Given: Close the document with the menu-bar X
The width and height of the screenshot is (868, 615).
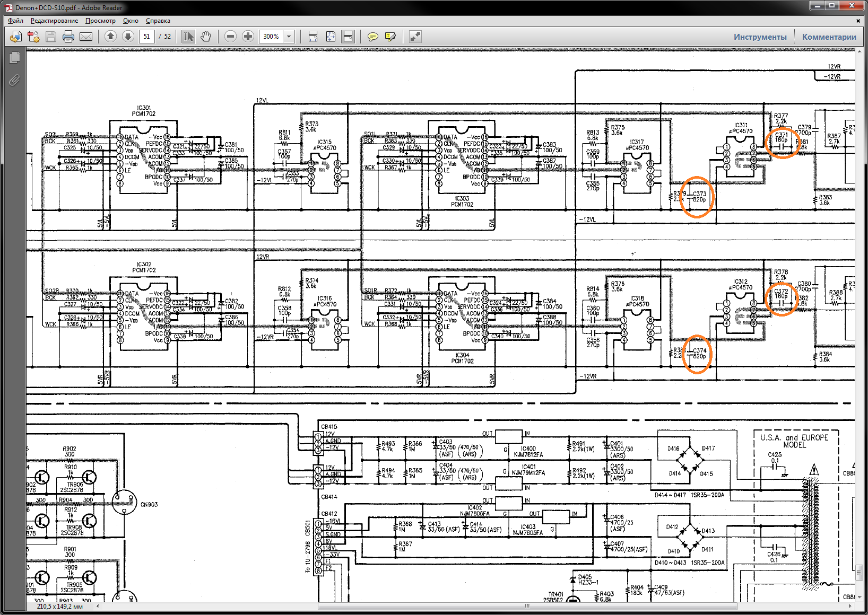Looking at the screenshot, I should point(858,21).
